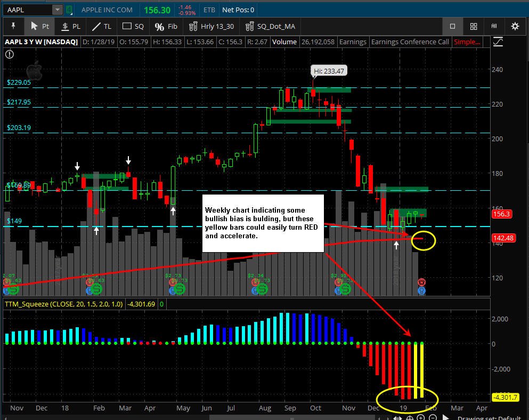Toggle the drawing toolbar pin
The image size is (529, 420).
point(13,26)
